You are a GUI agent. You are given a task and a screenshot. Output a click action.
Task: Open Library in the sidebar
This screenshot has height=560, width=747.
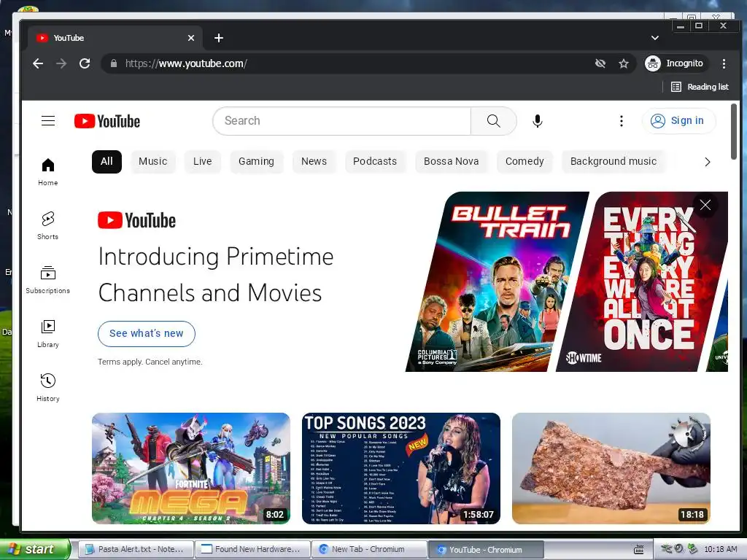tap(48, 334)
